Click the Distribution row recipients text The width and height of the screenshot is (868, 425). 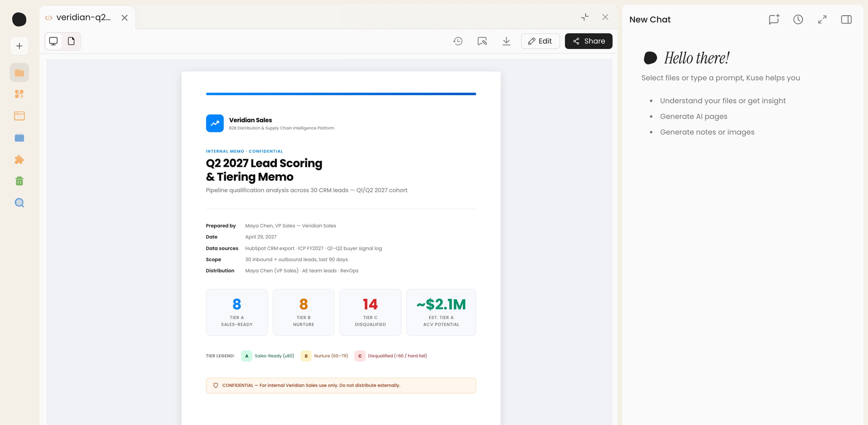pyautogui.click(x=302, y=271)
